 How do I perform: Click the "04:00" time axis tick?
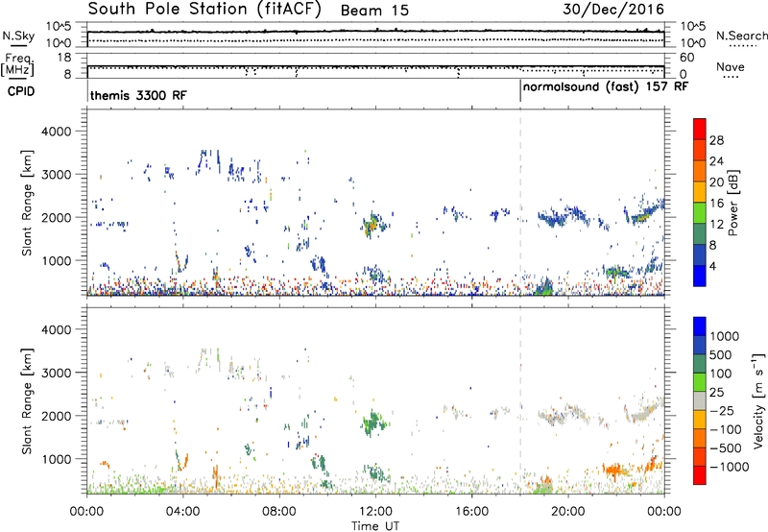182,512
